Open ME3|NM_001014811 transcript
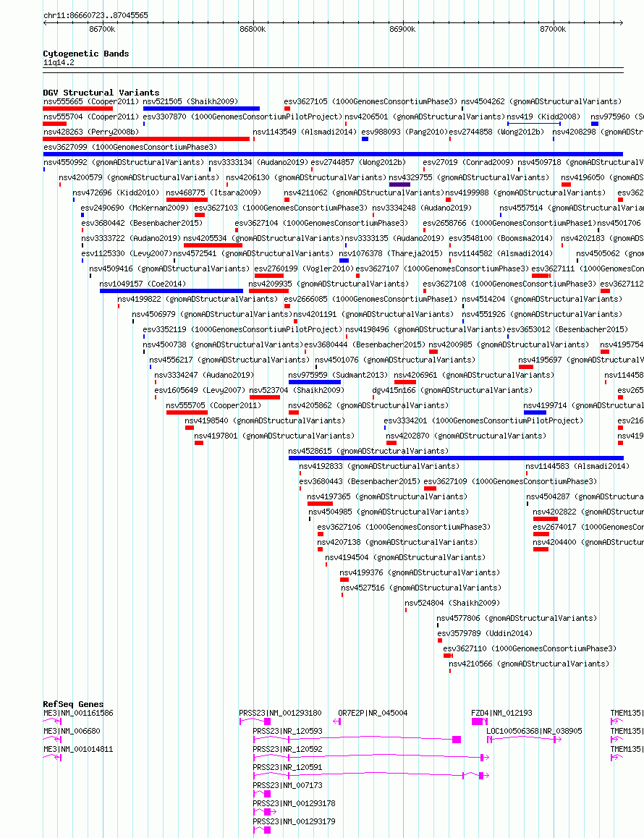Viewport: 644px width, 838px height. (x=78, y=750)
